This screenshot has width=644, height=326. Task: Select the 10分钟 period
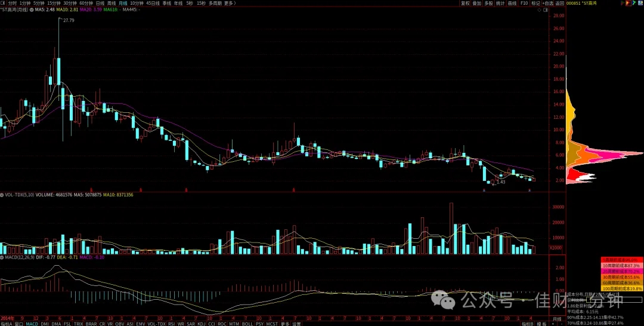click(137, 4)
